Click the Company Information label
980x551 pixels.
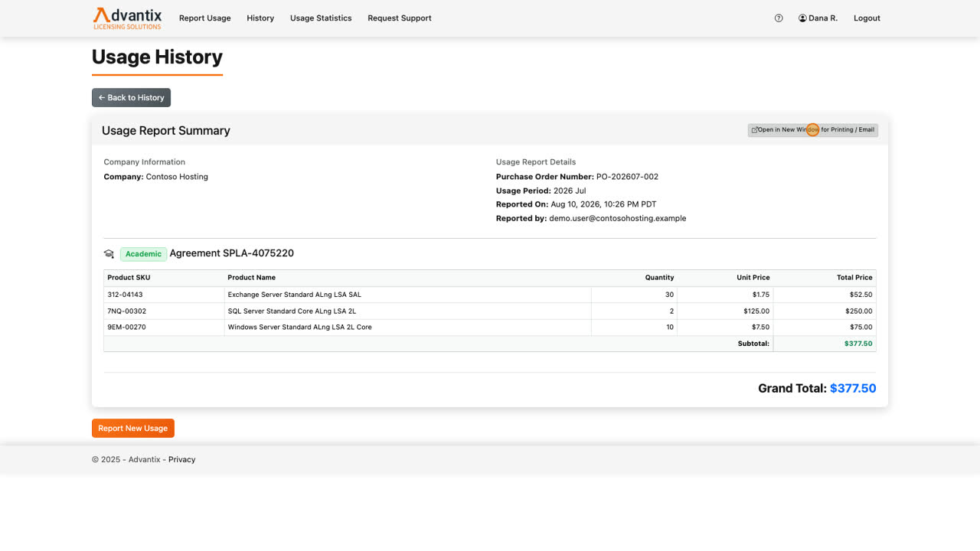pyautogui.click(x=145, y=162)
